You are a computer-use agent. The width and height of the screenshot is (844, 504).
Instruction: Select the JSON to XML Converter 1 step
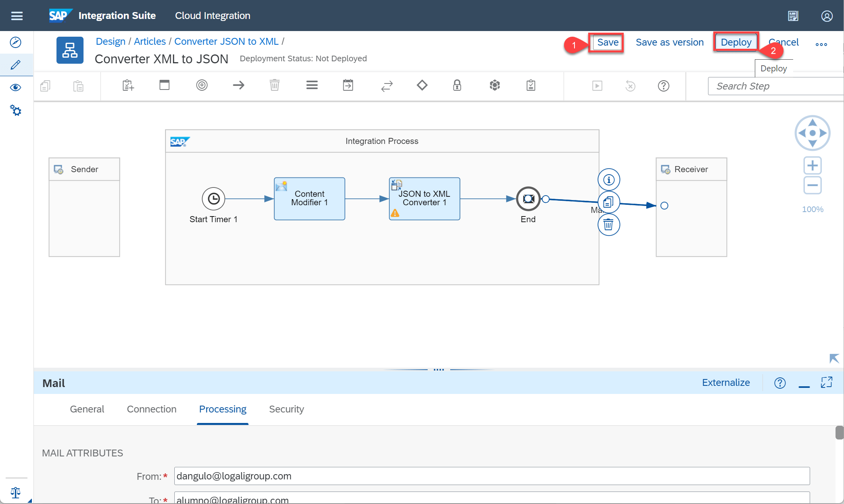pos(424,199)
